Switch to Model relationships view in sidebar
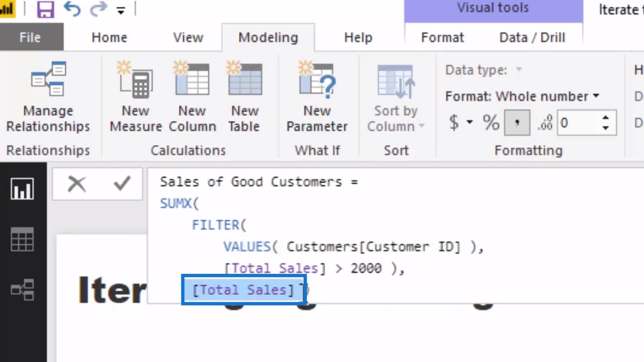 22,290
